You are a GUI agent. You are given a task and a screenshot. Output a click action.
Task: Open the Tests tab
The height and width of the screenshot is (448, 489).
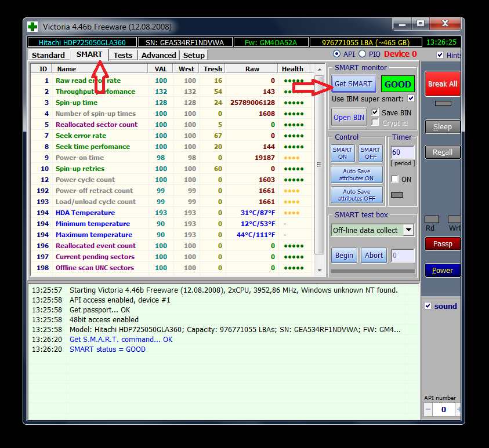[x=122, y=55]
